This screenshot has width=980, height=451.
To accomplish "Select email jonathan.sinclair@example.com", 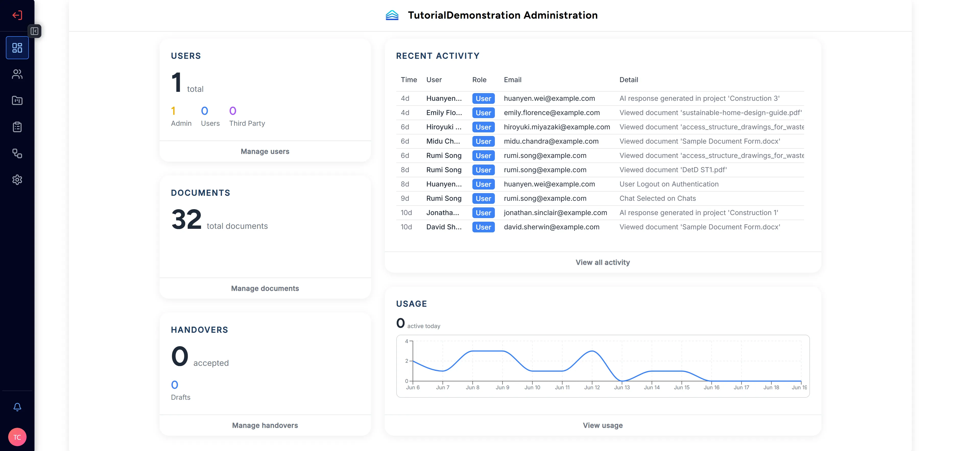I will coord(555,213).
